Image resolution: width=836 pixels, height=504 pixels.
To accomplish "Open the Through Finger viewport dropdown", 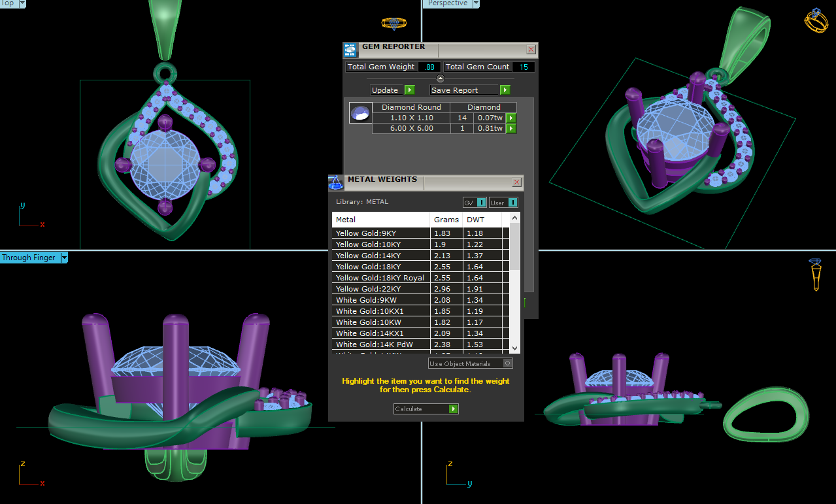I will point(64,258).
